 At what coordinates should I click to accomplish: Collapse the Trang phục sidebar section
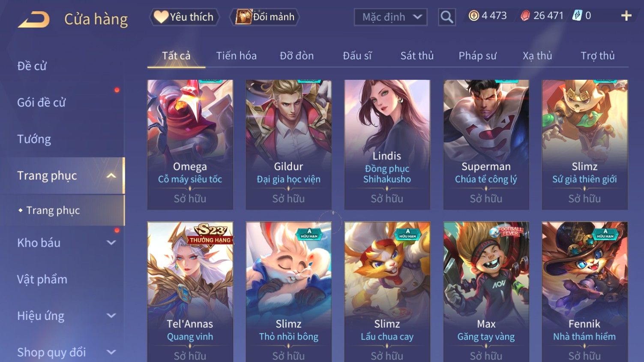pyautogui.click(x=111, y=175)
